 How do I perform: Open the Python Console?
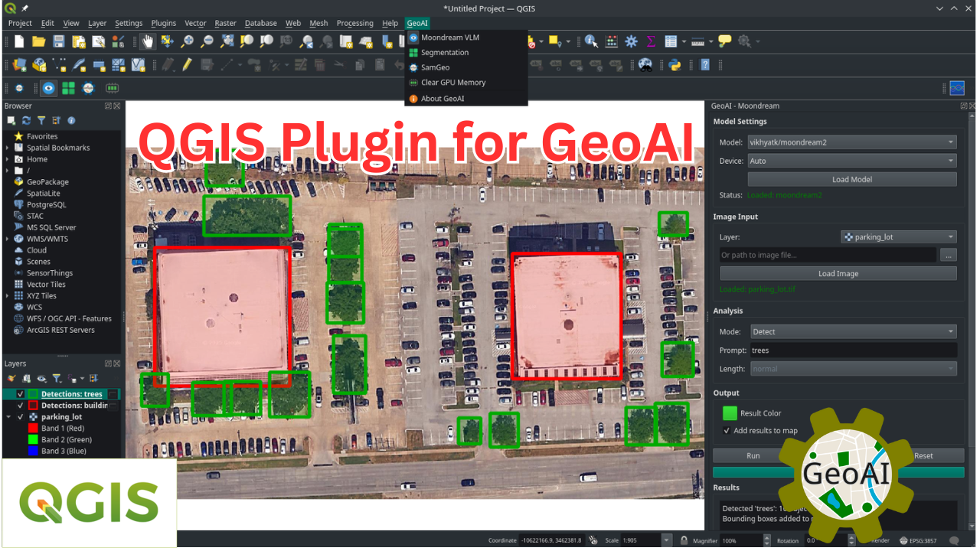[x=674, y=67]
